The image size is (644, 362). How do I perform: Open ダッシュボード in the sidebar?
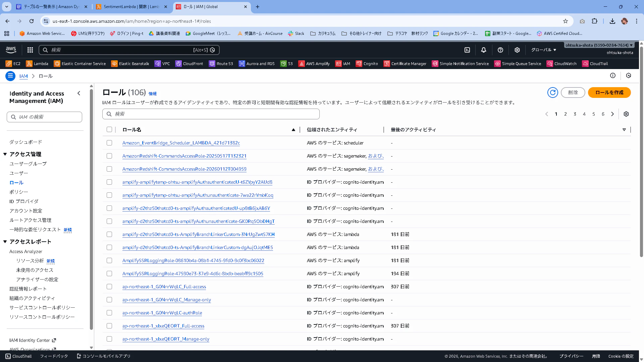pyautogui.click(x=26, y=142)
